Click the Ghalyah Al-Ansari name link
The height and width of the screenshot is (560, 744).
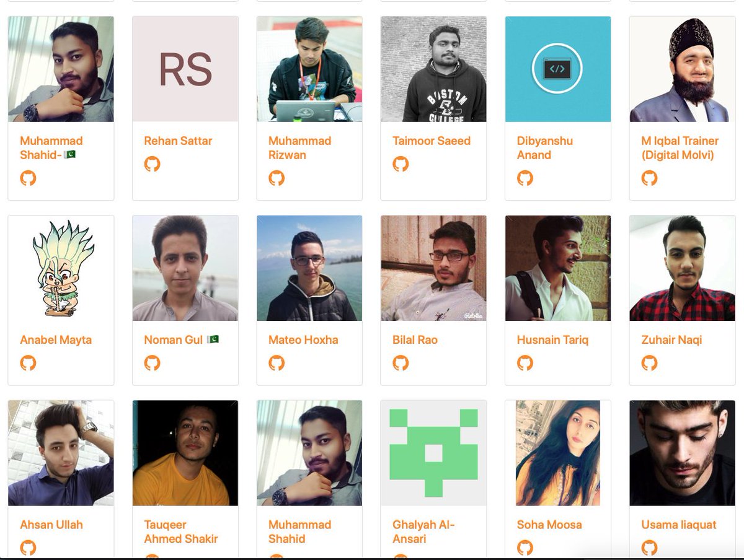coord(424,532)
